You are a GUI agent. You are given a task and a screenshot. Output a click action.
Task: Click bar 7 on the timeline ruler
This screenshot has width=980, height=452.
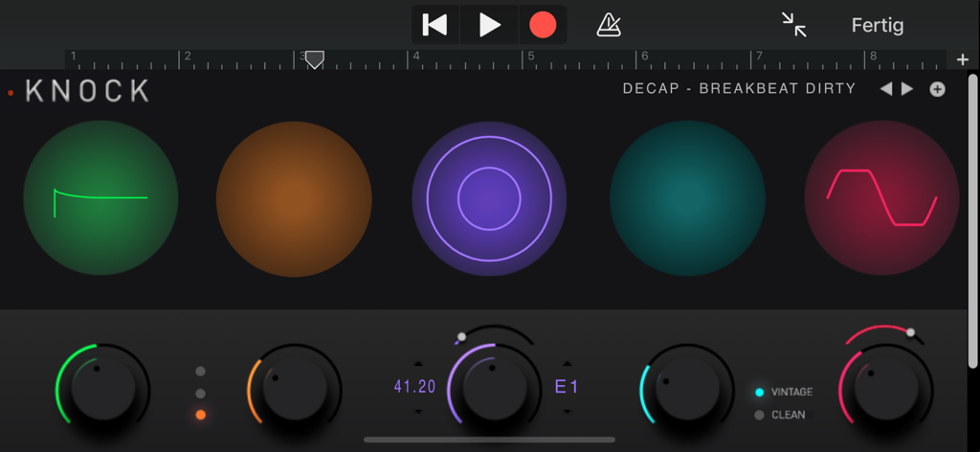tap(759, 56)
